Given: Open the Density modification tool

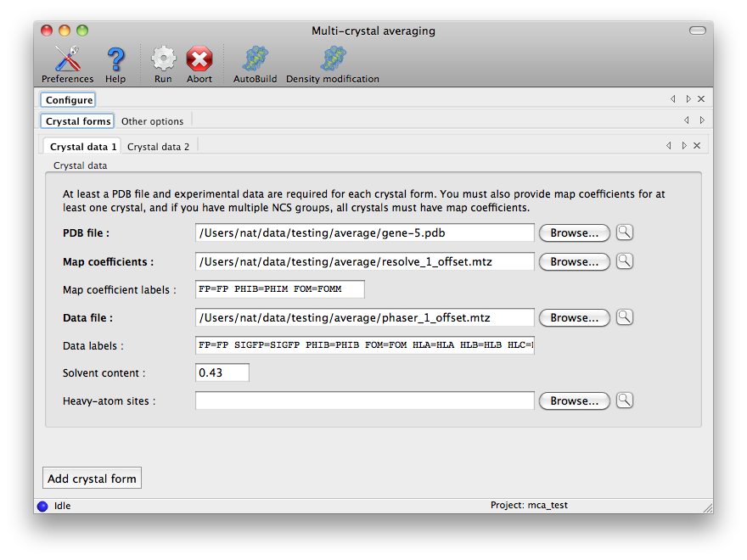Looking at the screenshot, I should (332, 59).
